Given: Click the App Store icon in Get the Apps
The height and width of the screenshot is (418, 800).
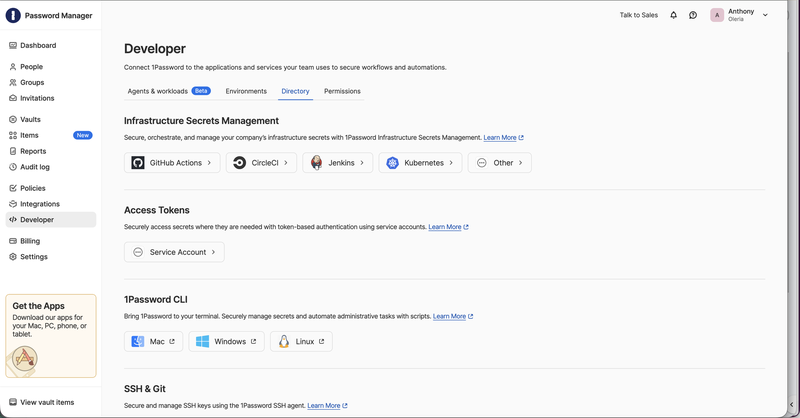Looking at the screenshot, I should 24,358.
